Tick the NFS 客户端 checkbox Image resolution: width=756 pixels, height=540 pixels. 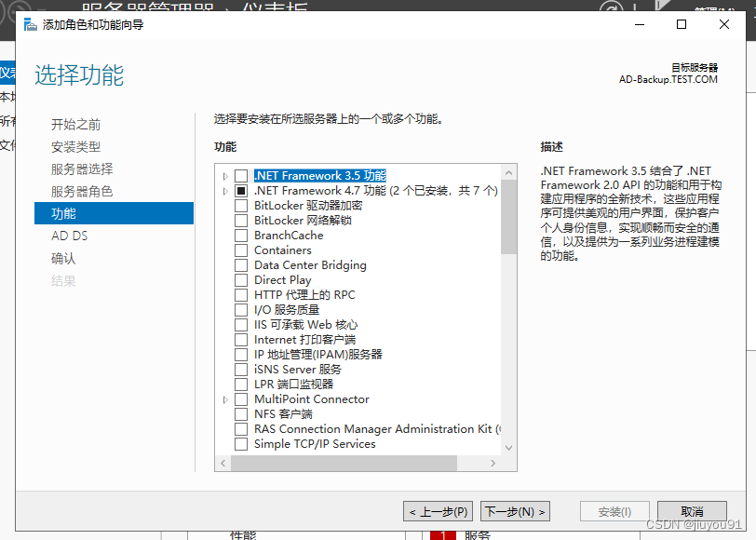tap(241, 414)
